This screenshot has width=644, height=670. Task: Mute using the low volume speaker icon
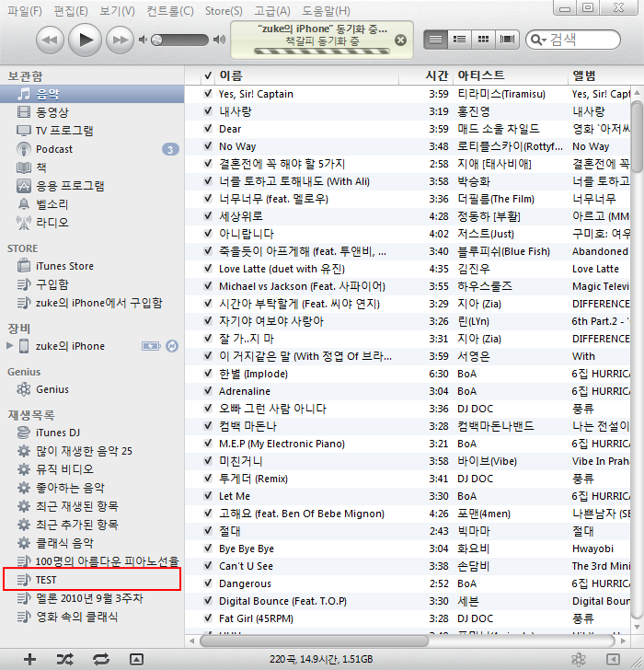click(143, 40)
